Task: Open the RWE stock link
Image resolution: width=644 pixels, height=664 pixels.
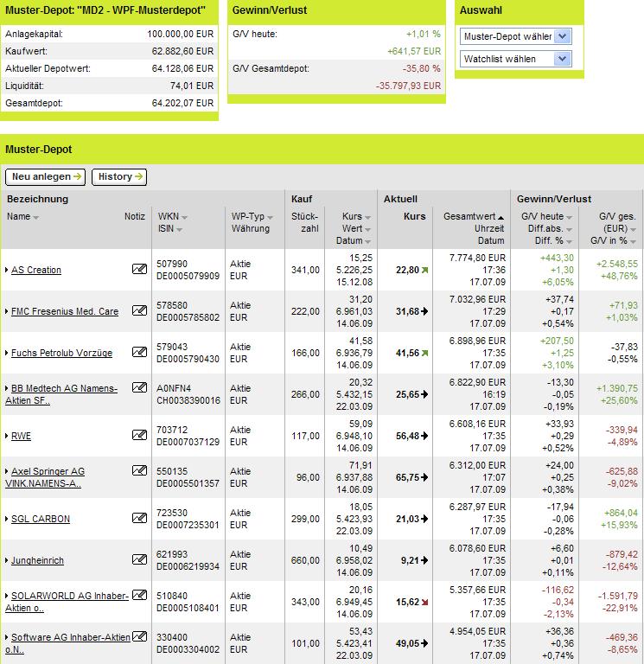Action: [21, 436]
